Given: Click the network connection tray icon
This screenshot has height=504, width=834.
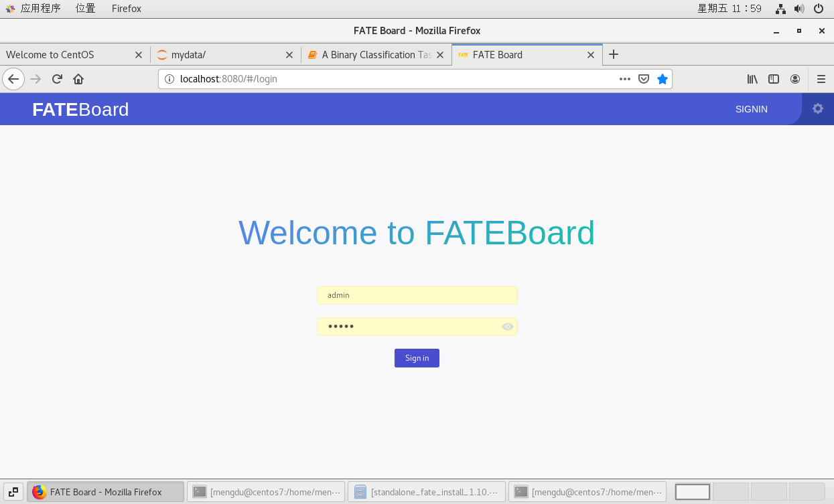Looking at the screenshot, I should [x=780, y=9].
